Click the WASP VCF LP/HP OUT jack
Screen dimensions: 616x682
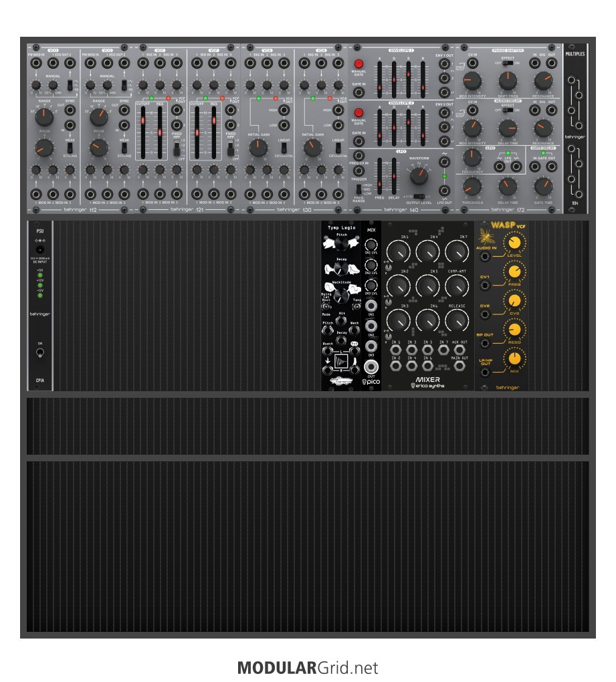point(485,372)
